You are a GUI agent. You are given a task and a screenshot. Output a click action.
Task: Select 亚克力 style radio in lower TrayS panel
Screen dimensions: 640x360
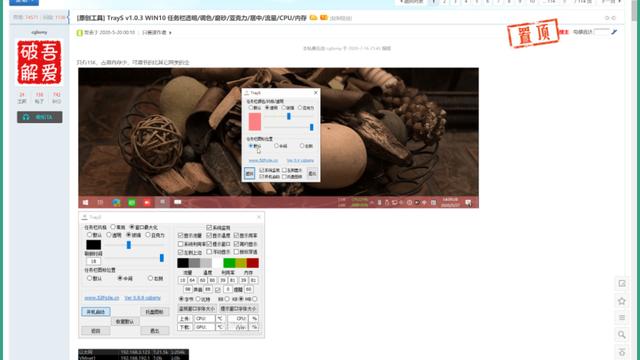148,235
